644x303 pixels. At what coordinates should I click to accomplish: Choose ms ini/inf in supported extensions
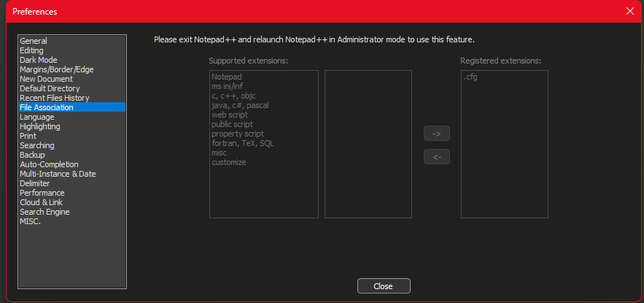tap(264, 86)
